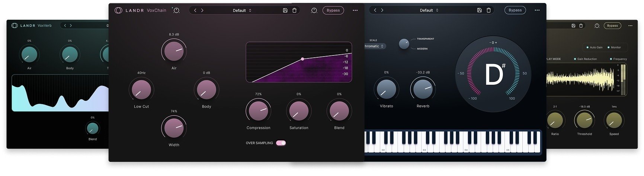The height and width of the screenshot is (176, 644).
Task: Go to next preset in VoxChain
Action: point(202,10)
